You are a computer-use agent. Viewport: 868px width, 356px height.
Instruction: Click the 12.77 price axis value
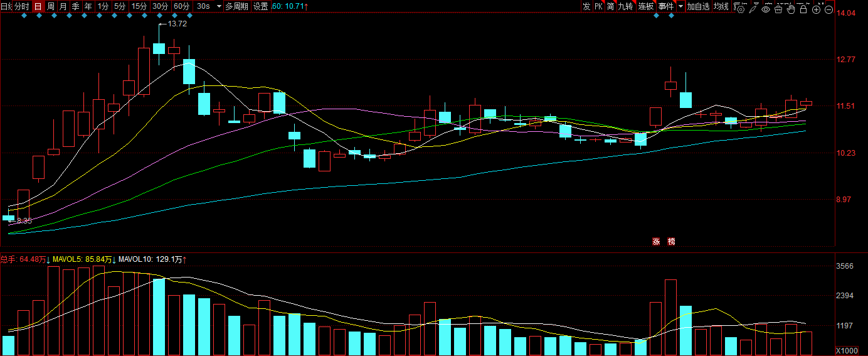[847, 60]
